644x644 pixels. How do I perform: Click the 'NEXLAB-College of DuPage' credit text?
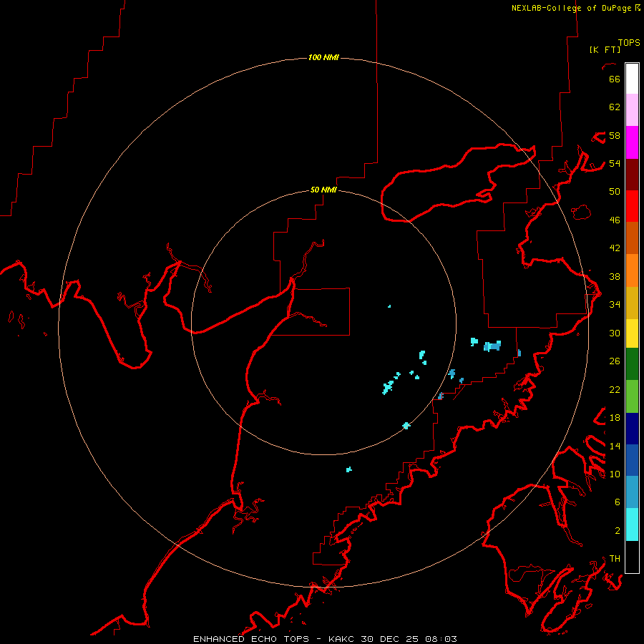572,8
